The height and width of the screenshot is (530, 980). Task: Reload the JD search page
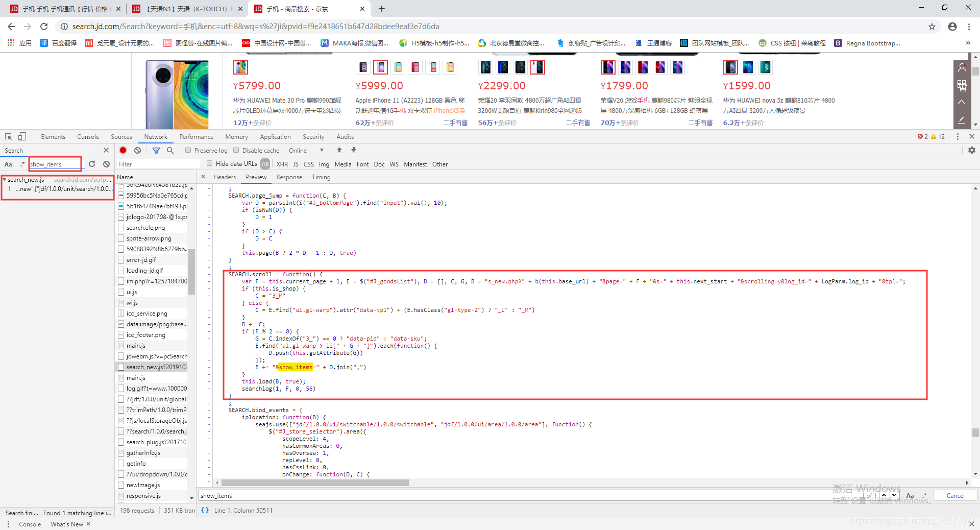44,27
